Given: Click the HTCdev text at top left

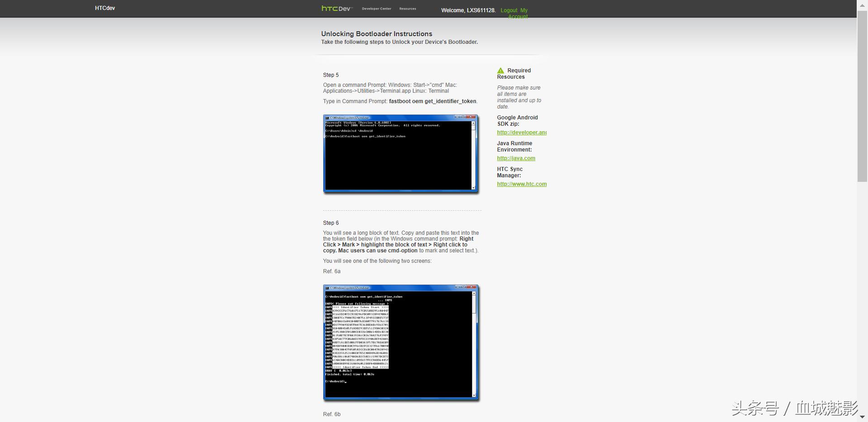Looking at the screenshot, I should (105, 8).
